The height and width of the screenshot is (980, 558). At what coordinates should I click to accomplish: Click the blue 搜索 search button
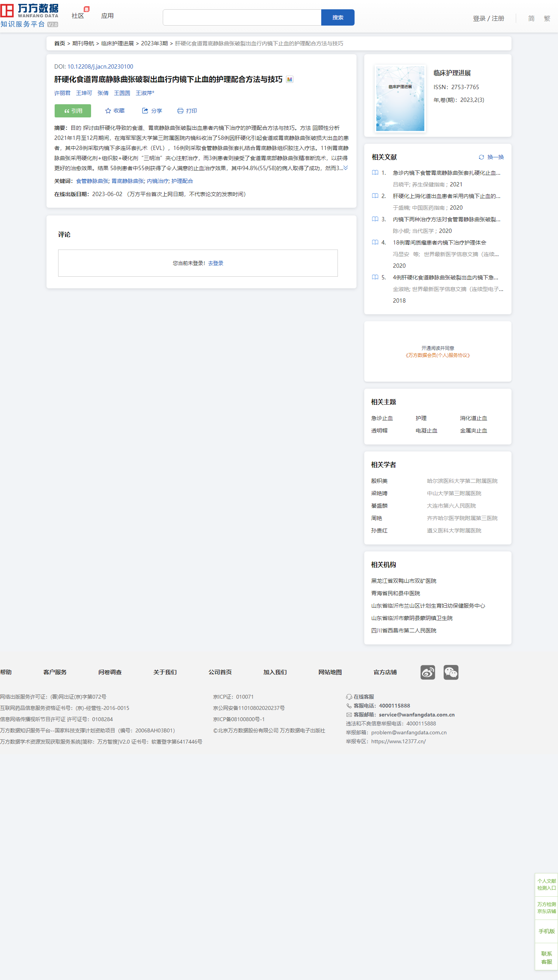pyautogui.click(x=338, y=17)
